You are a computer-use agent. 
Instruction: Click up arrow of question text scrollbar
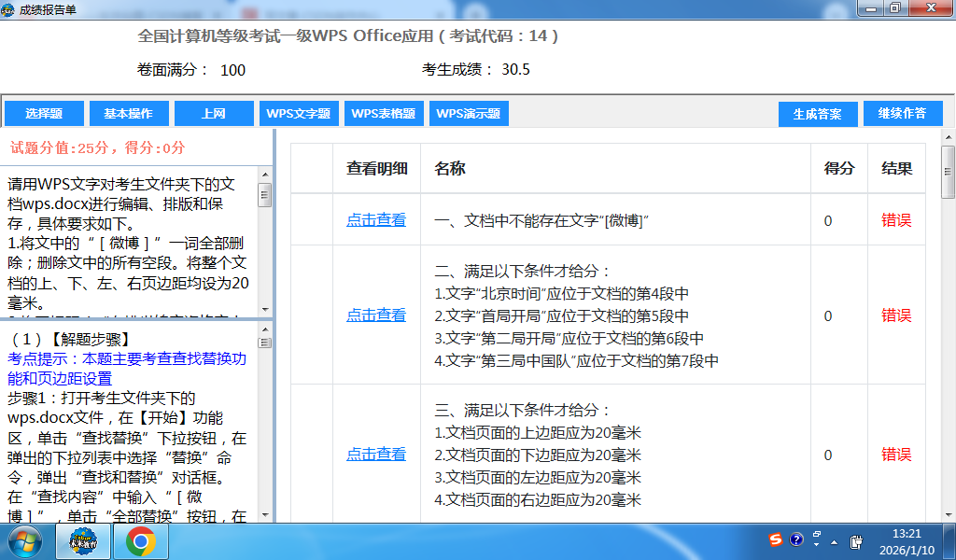(265, 175)
